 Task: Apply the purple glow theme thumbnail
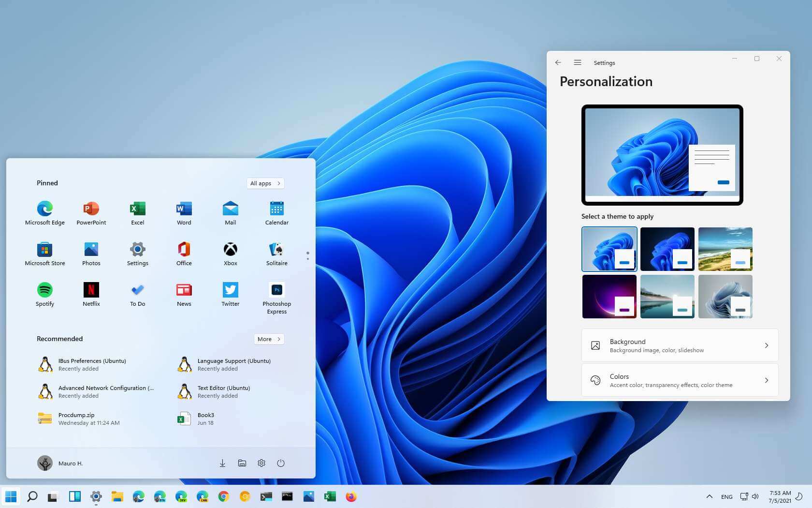[x=609, y=297]
